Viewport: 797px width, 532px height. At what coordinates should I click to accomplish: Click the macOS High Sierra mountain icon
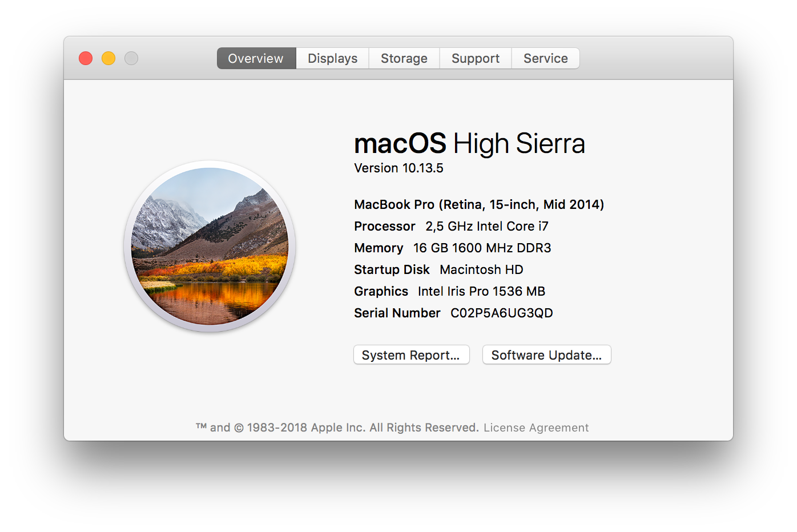coord(210,247)
